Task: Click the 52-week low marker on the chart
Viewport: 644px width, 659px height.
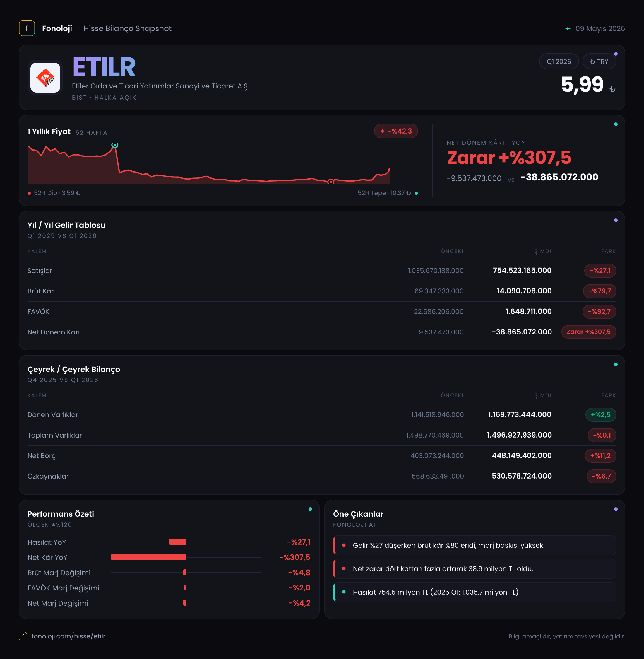Action: 331,182
